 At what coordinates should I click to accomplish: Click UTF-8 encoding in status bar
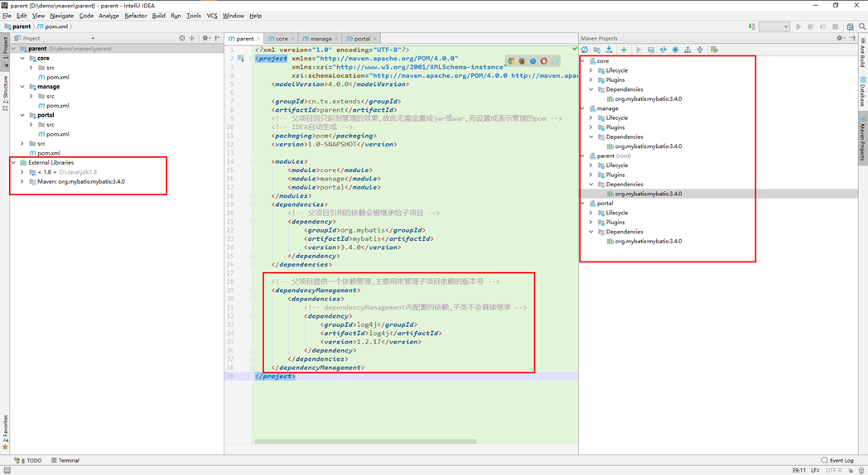coord(833,471)
